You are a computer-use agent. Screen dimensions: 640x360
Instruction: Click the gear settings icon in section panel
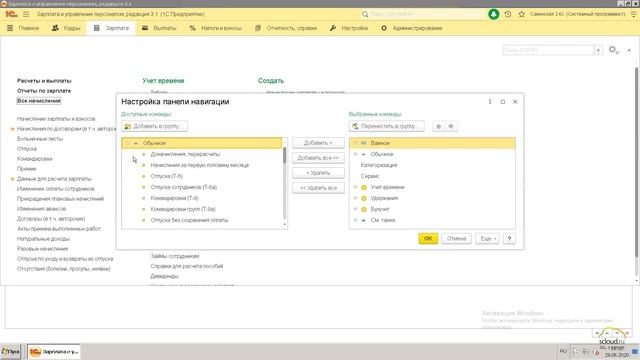tap(613, 50)
